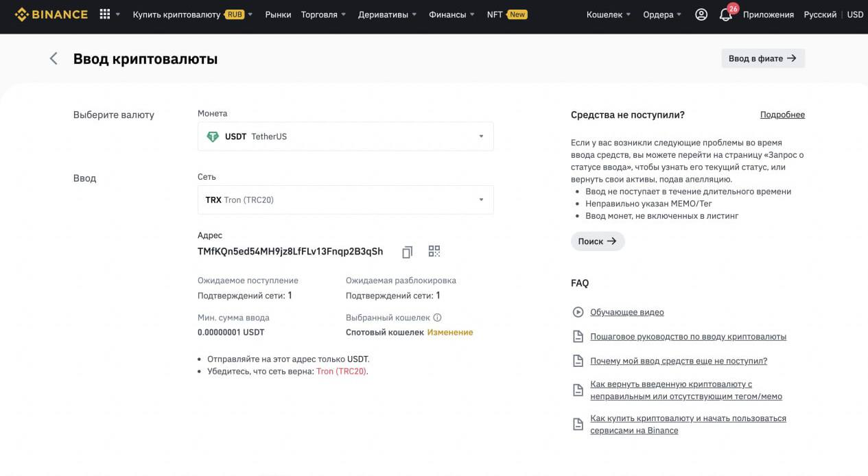Click document icon beside Как вернуть введенную
This screenshot has width=868, height=476.
(578, 390)
